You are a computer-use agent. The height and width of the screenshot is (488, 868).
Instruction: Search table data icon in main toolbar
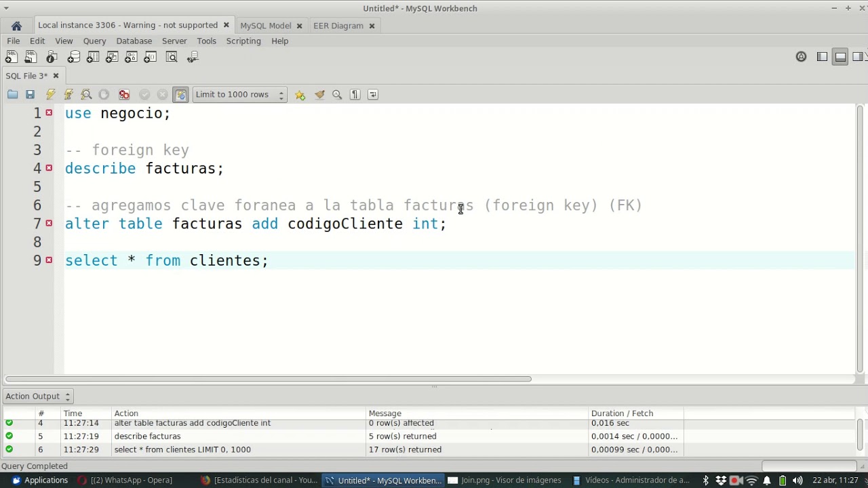(x=172, y=58)
